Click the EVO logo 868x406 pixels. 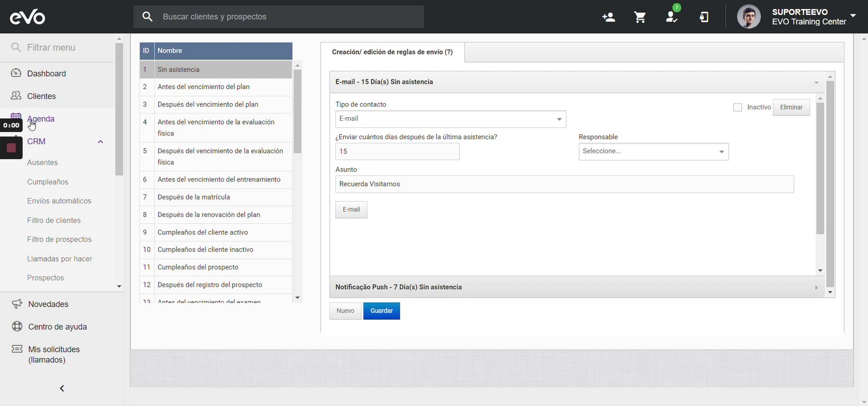coord(27,17)
